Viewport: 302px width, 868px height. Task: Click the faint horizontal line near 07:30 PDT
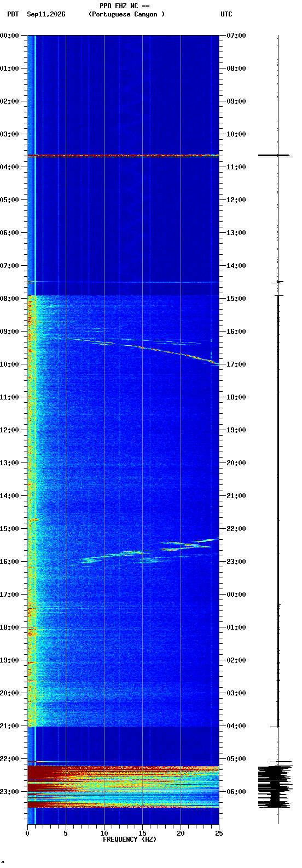click(123, 282)
